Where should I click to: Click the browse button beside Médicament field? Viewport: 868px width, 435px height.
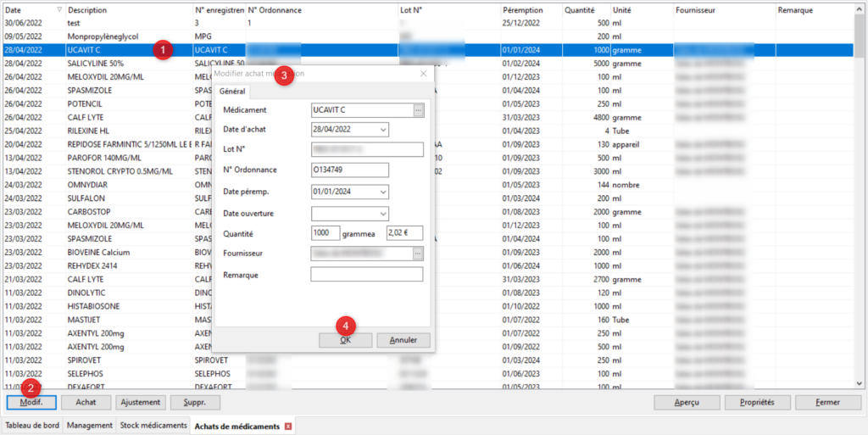[418, 110]
